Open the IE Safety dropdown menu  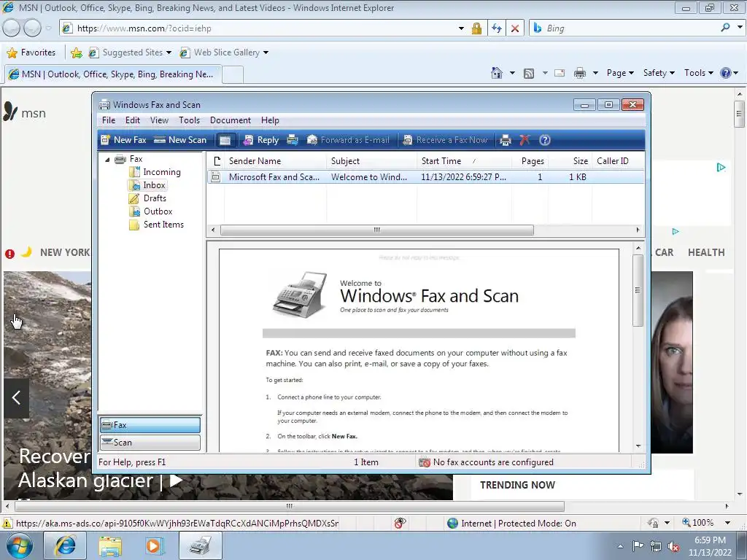point(659,73)
